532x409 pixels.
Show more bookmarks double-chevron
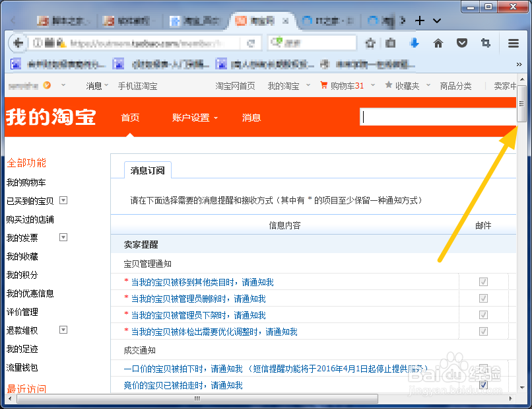coord(519,64)
